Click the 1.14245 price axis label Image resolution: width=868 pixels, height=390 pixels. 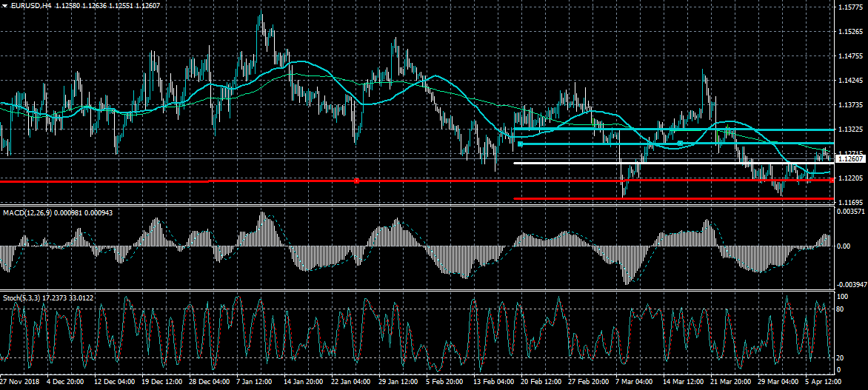tap(849, 80)
